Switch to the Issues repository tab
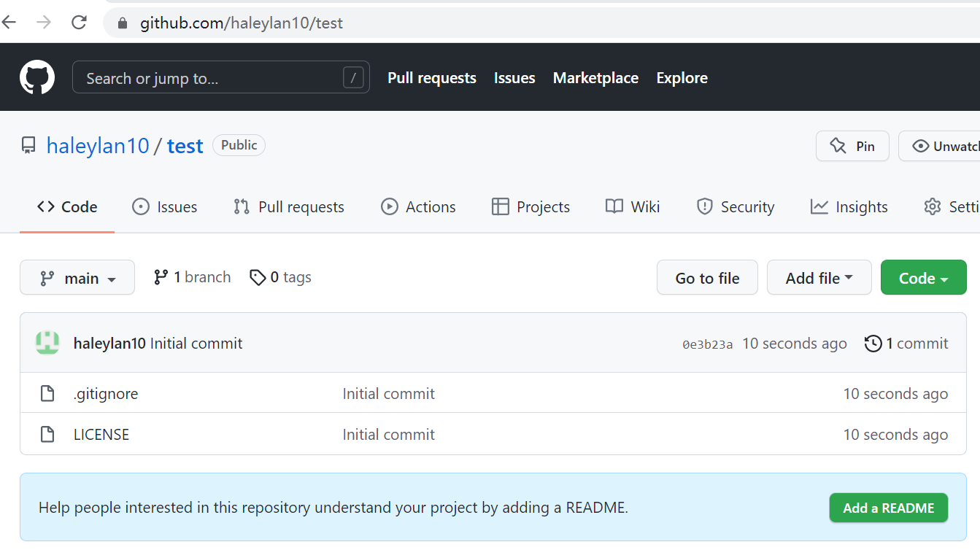The image size is (980, 558). (164, 207)
